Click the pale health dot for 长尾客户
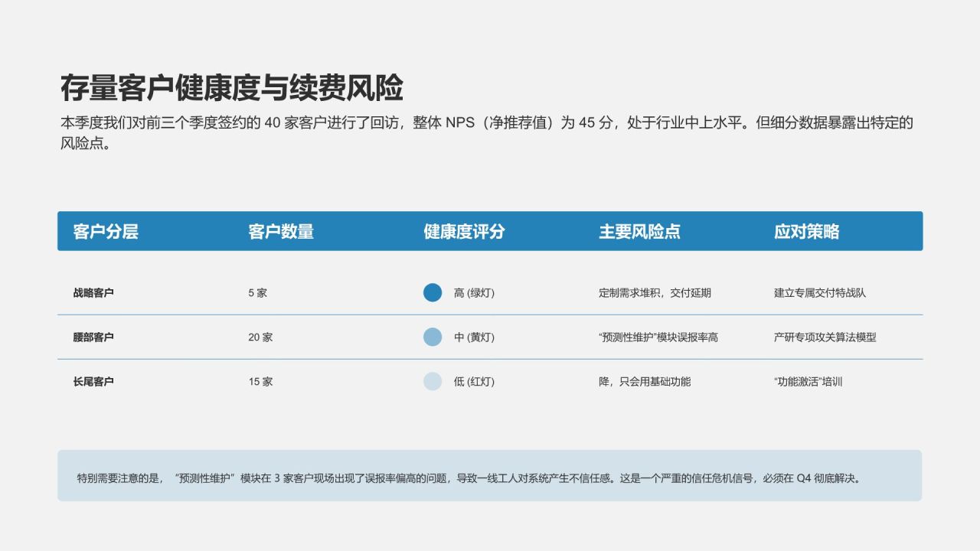This screenshot has height=551, width=980. click(433, 381)
